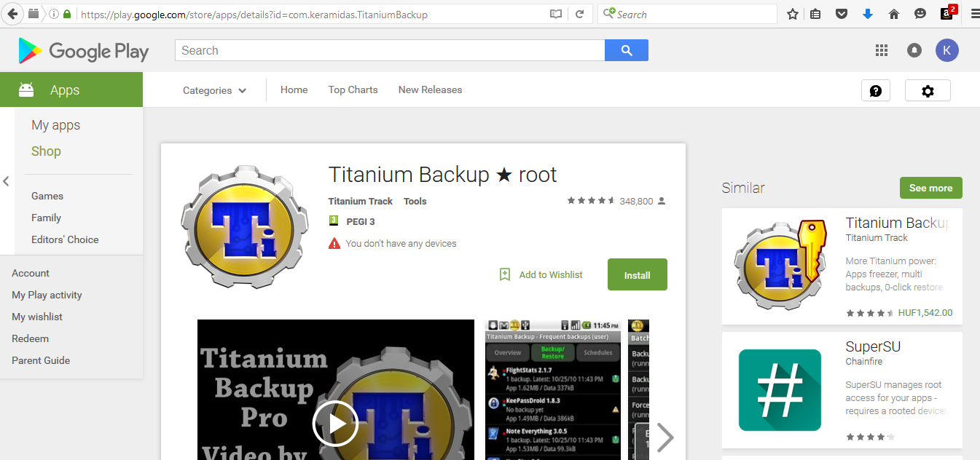Viewport: 980px width, 460px height.
Task: Select the green Apps section header
Action: click(x=71, y=90)
